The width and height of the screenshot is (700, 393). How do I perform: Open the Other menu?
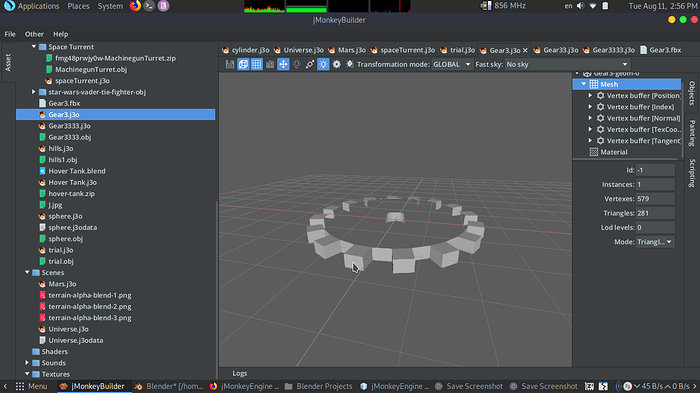coord(34,34)
